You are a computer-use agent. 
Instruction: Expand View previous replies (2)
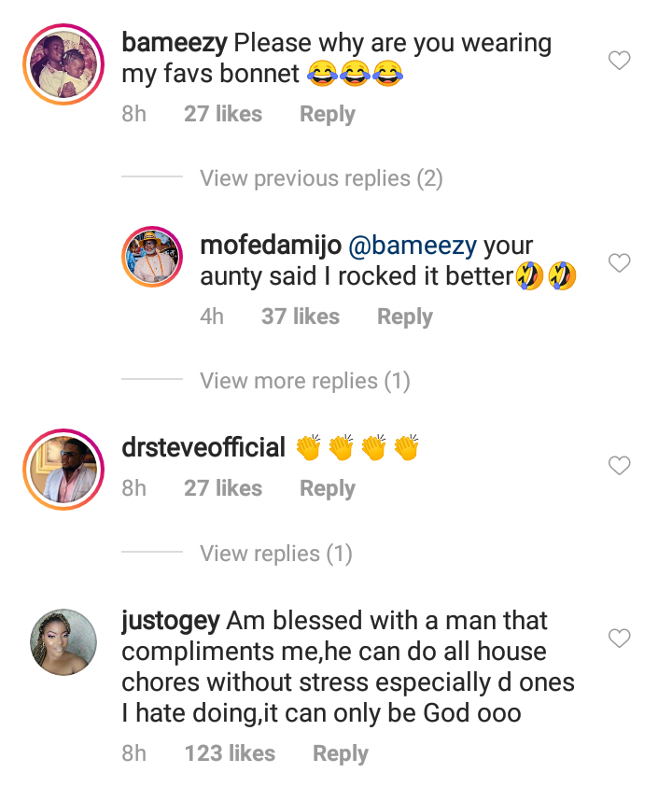[321, 178]
